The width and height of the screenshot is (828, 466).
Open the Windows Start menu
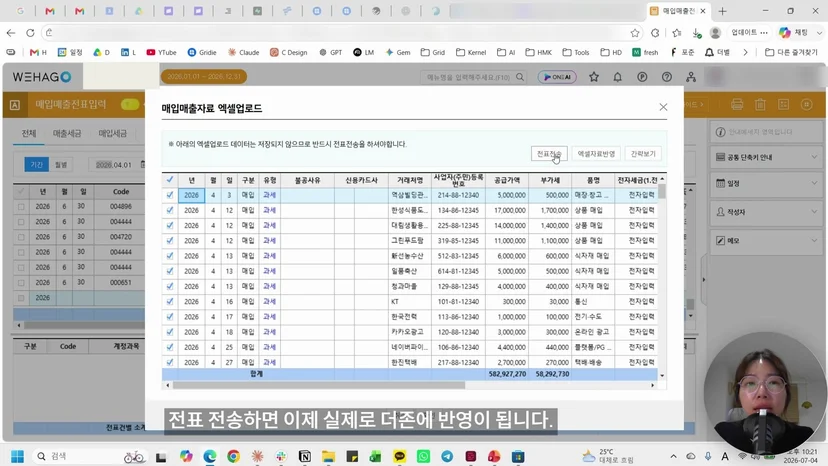coord(17,456)
